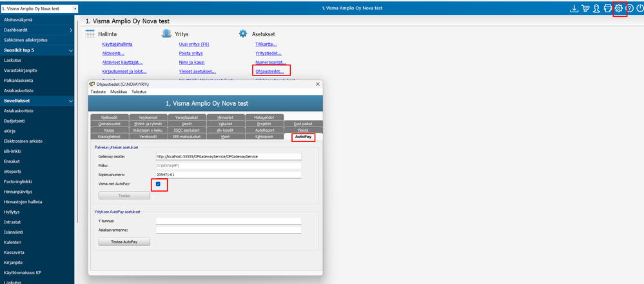This screenshot has height=284, width=644.
Task: Open Kirjautumiset ja lokit... link
Action: 124,71
